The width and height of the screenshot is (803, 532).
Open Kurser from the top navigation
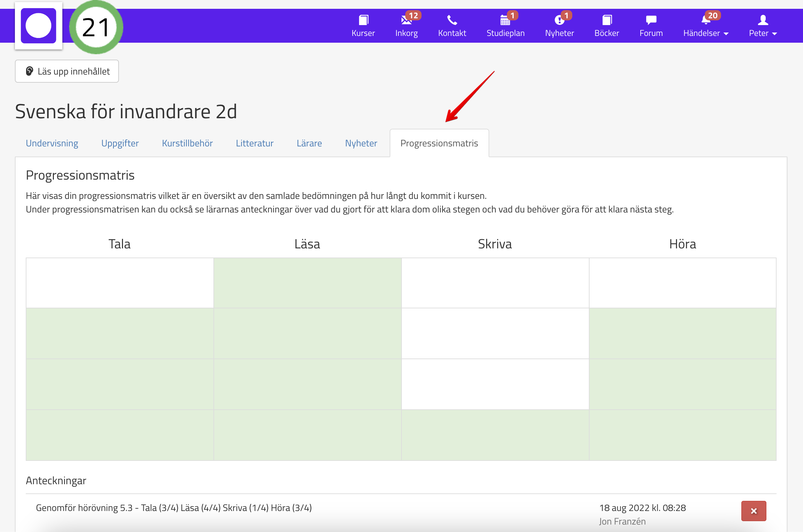[x=363, y=26]
